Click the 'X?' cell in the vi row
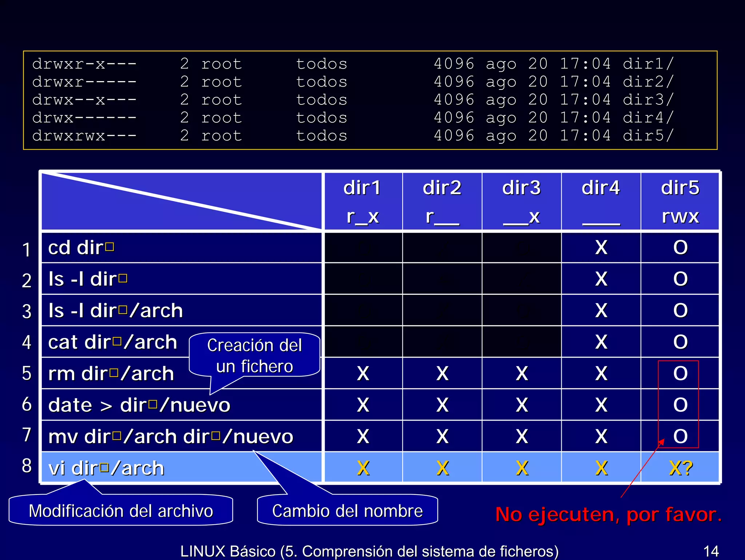Screen dimensions: 745x560 (680, 468)
